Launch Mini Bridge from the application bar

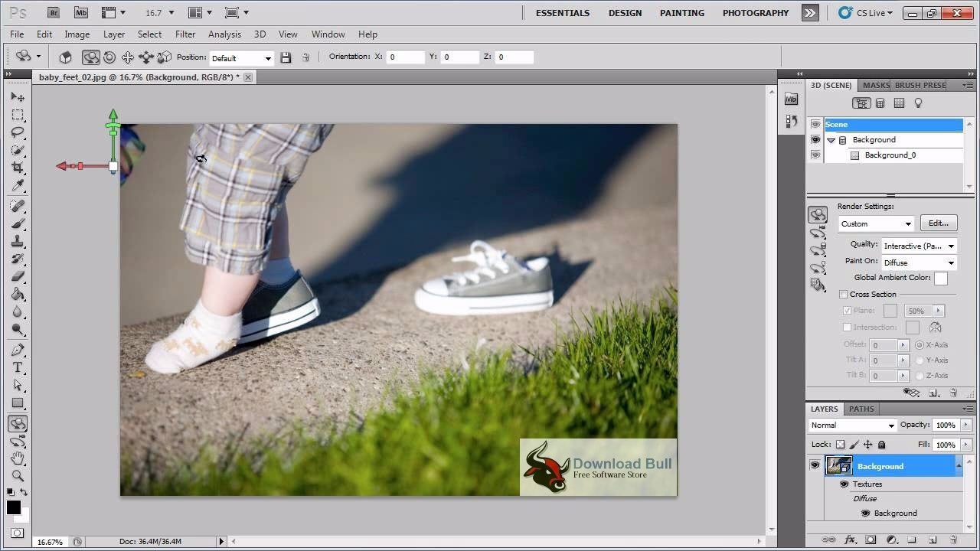click(80, 12)
